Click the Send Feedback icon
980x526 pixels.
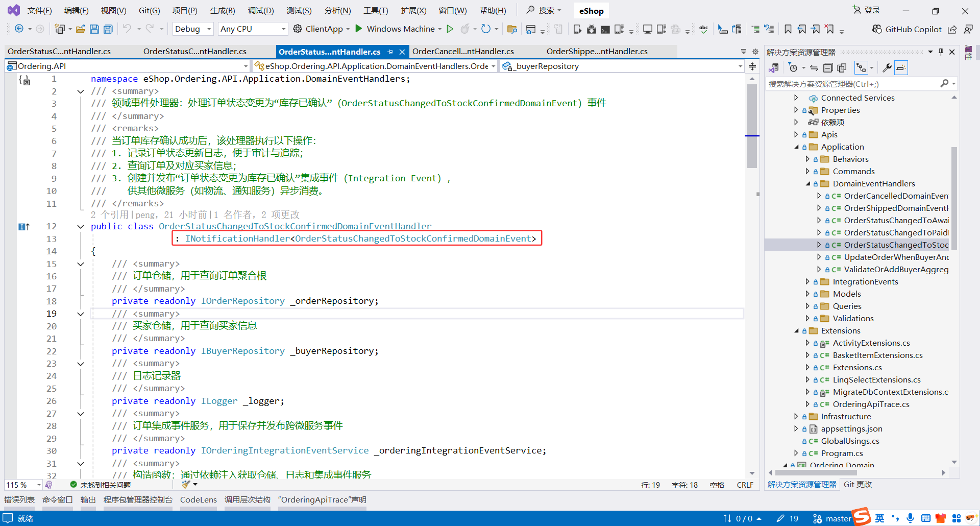968,29
